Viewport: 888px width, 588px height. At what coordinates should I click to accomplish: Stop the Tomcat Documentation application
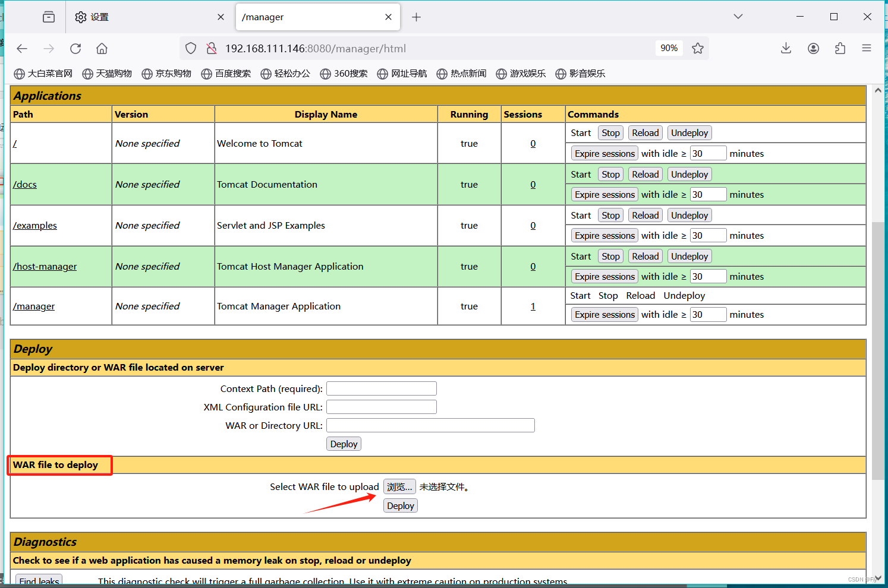click(x=610, y=175)
